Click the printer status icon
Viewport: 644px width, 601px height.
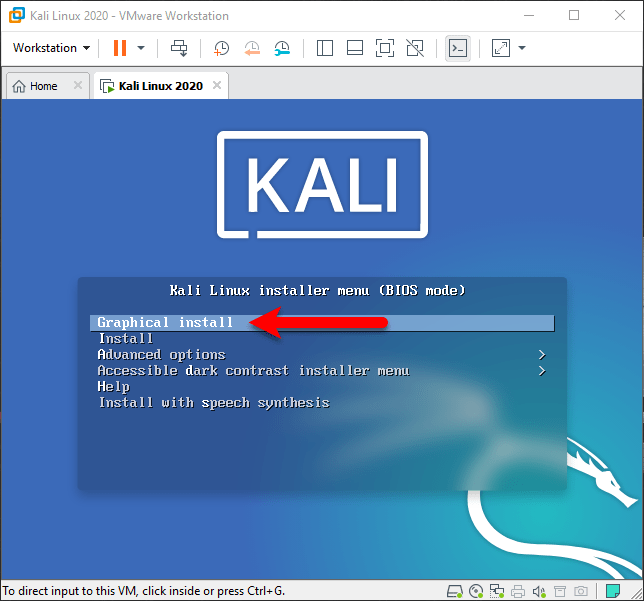point(518,592)
